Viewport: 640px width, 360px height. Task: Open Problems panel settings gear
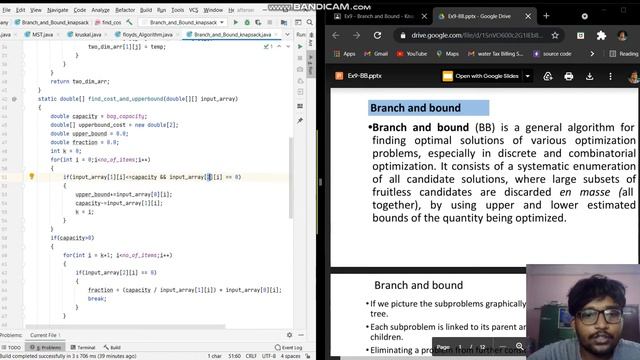pos(289,335)
